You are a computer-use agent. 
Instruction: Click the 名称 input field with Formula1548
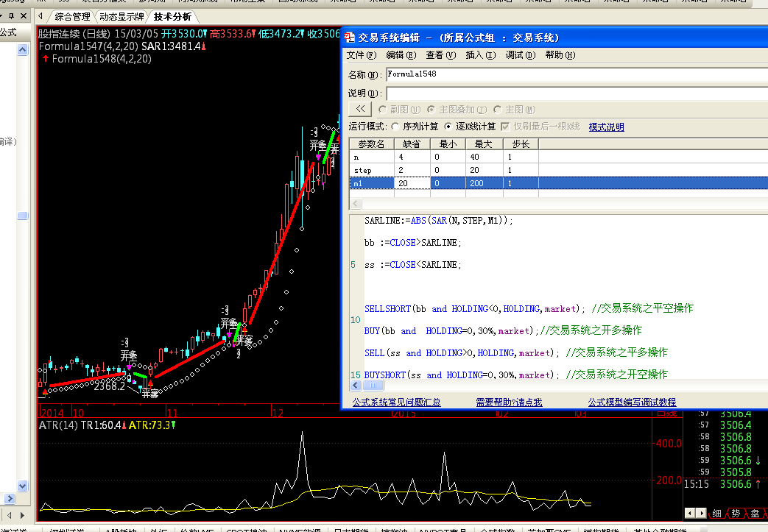click(577, 74)
